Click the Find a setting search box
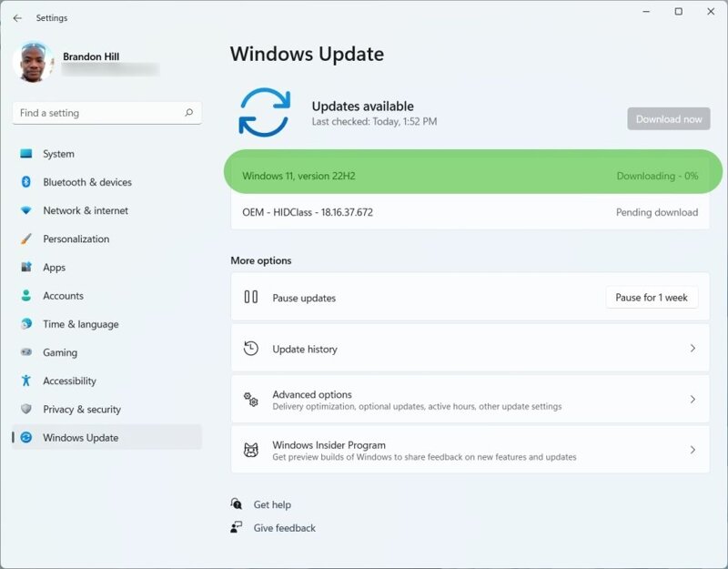 tap(107, 113)
